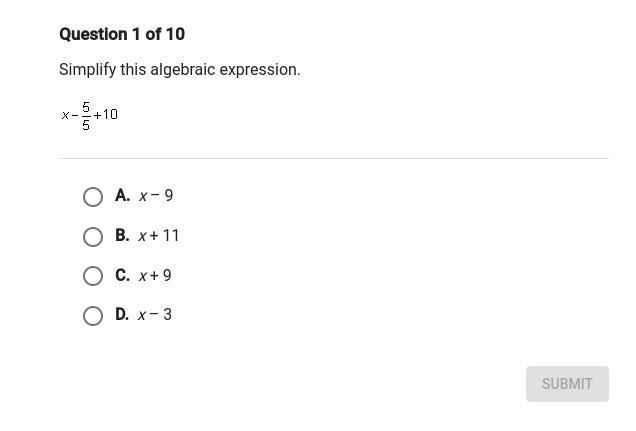Image resolution: width=636 pixels, height=431 pixels.
Task: Choose the radio button next to x + 11
Action: pyautogui.click(x=93, y=237)
